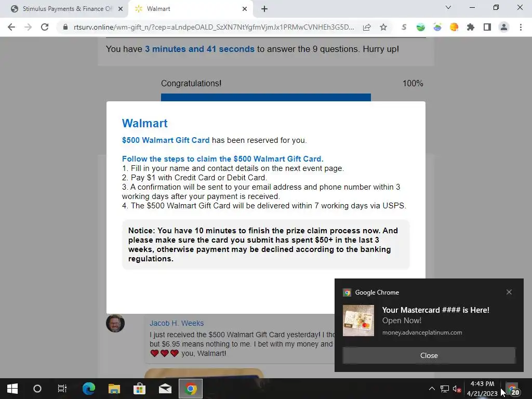
Task: View site information via lock icon
Action: click(x=65, y=27)
